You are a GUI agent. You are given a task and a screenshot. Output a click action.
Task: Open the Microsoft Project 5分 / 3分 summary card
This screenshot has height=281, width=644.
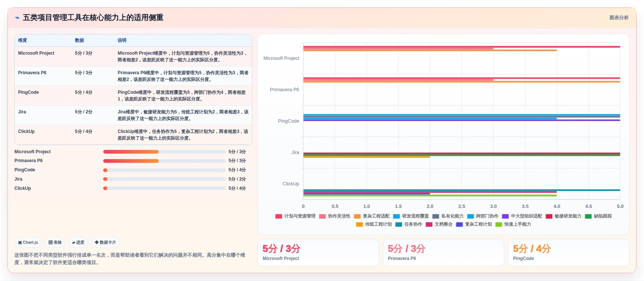[318, 253]
